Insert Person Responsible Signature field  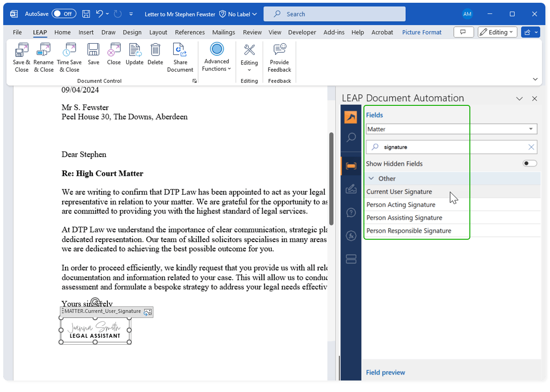point(409,231)
